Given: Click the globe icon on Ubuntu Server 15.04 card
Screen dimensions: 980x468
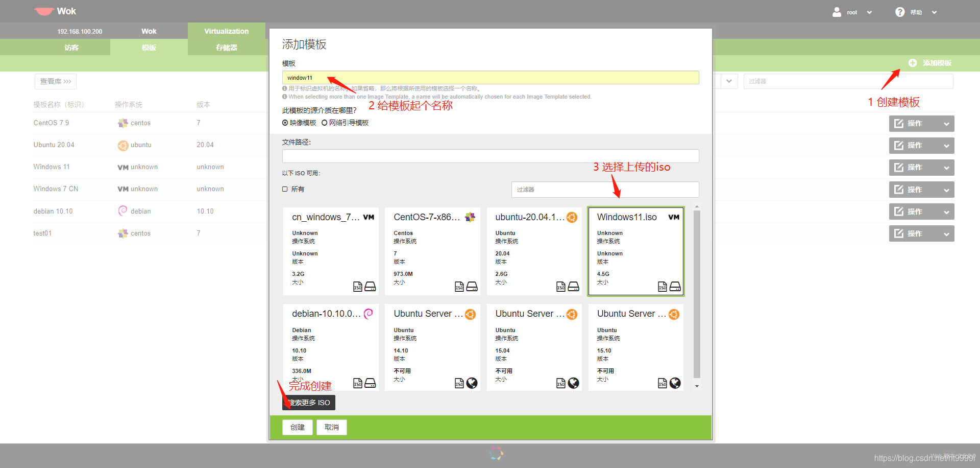Looking at the screenshot, I should pos(574,383).
